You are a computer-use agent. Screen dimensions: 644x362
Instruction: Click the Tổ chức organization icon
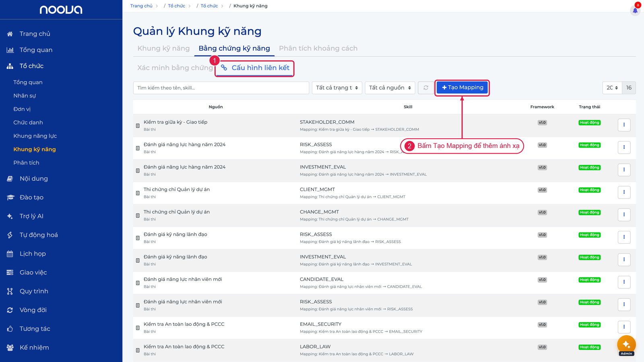click(10, 66)
